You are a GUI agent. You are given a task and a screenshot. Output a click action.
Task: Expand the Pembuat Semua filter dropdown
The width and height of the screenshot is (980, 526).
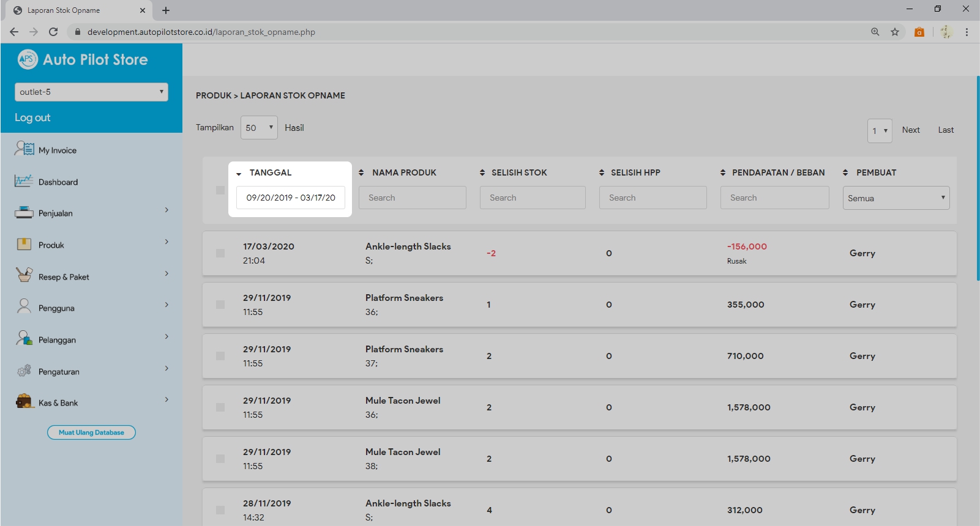896,198
